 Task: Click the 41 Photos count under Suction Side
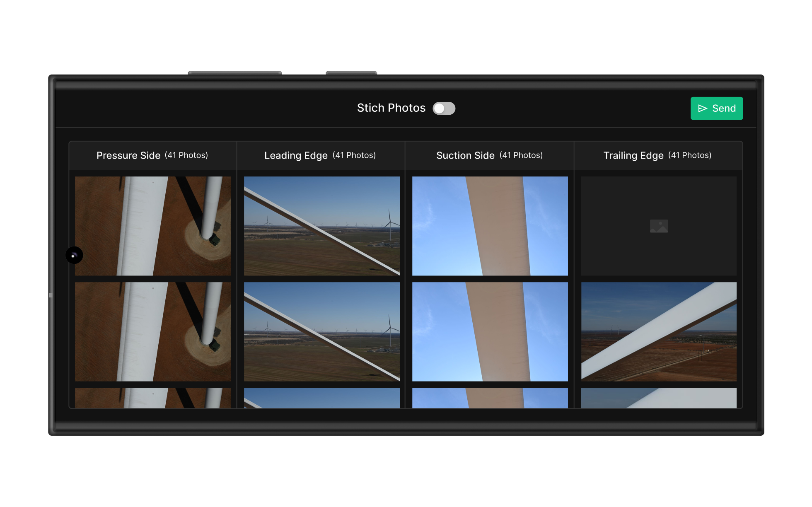click(521, 155)
